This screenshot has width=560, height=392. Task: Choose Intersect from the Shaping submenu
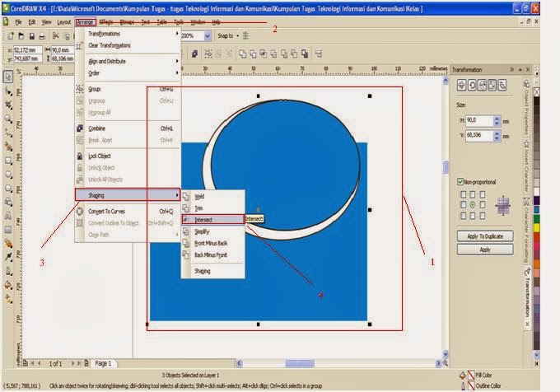[212, 220]
